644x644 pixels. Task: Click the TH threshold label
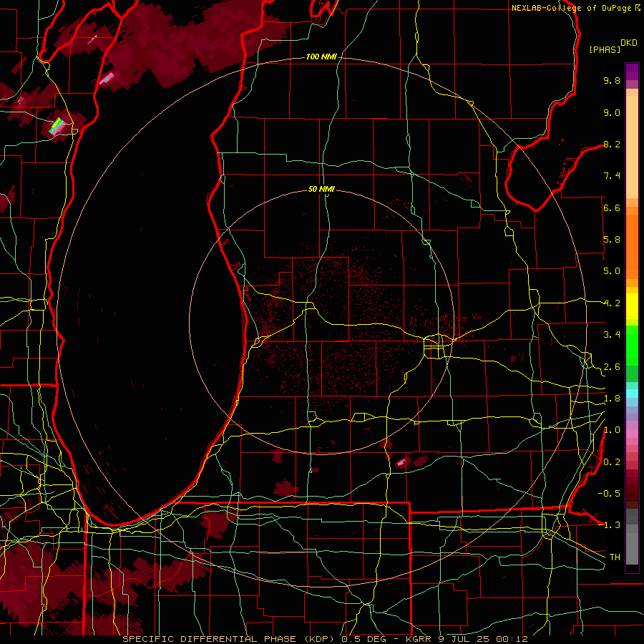615,557
